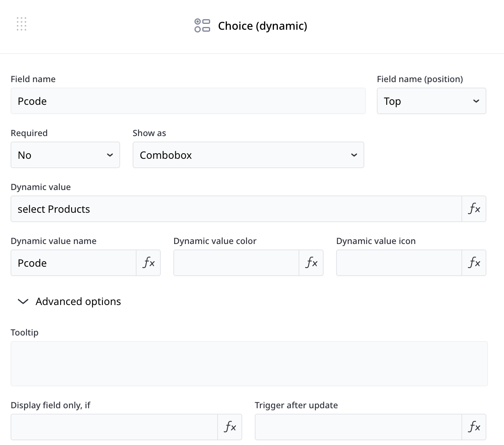The image size is (504, 445).
Task: Click fx button for Trigger after update
Action: pos(474,427)
